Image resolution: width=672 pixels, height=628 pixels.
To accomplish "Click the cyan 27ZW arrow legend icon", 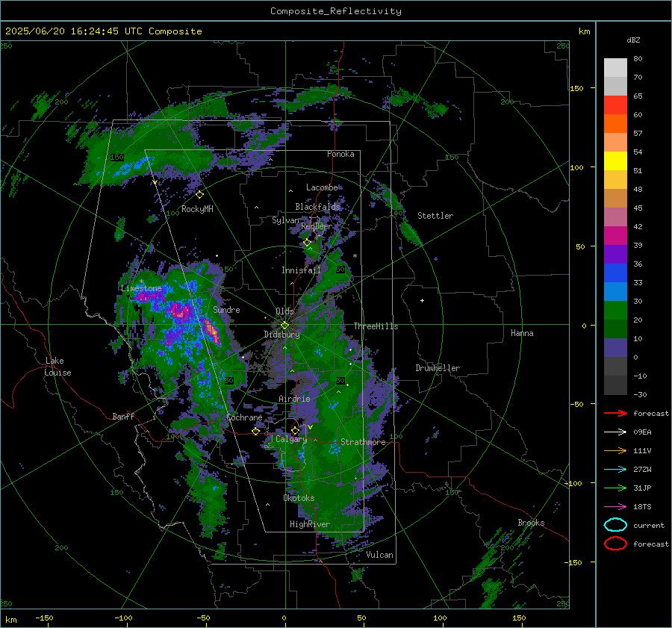I will point(615,470).
